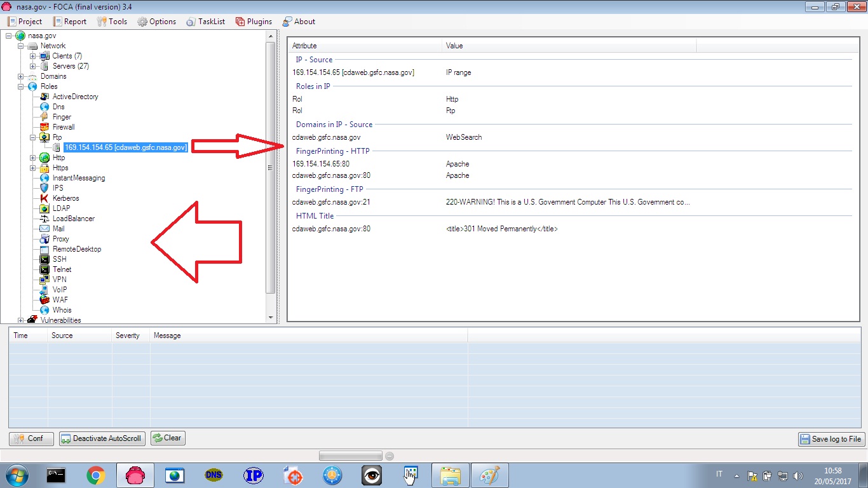The height and width of the screenshot is (488, 868).
Task: Expand the Vulnerabilities node
Action: point(21,320)
